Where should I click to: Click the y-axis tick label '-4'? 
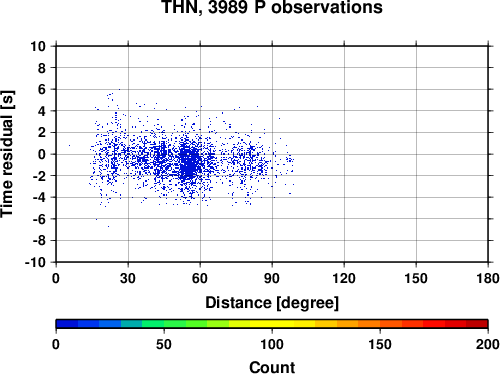pyautogui.click(x=39, y=197)
